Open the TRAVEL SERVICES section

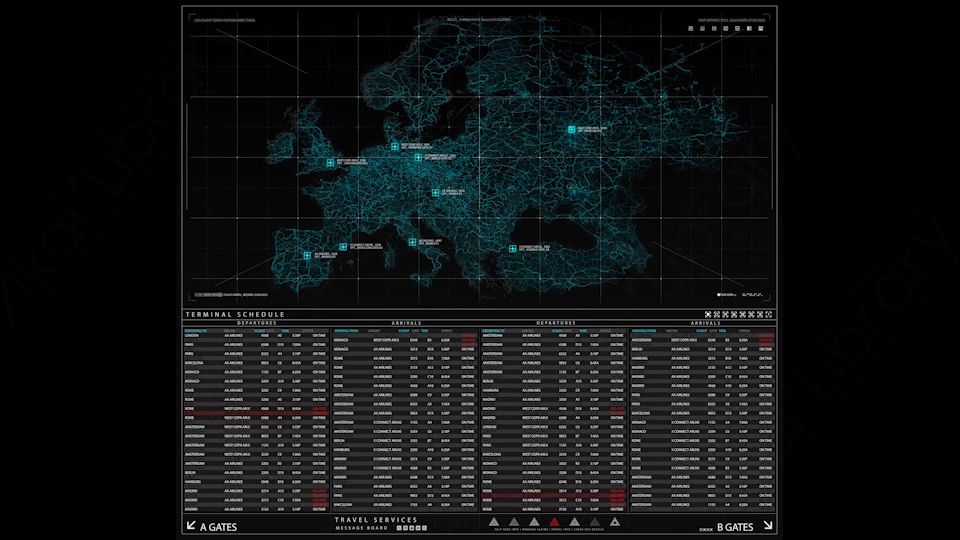(376, 520)
